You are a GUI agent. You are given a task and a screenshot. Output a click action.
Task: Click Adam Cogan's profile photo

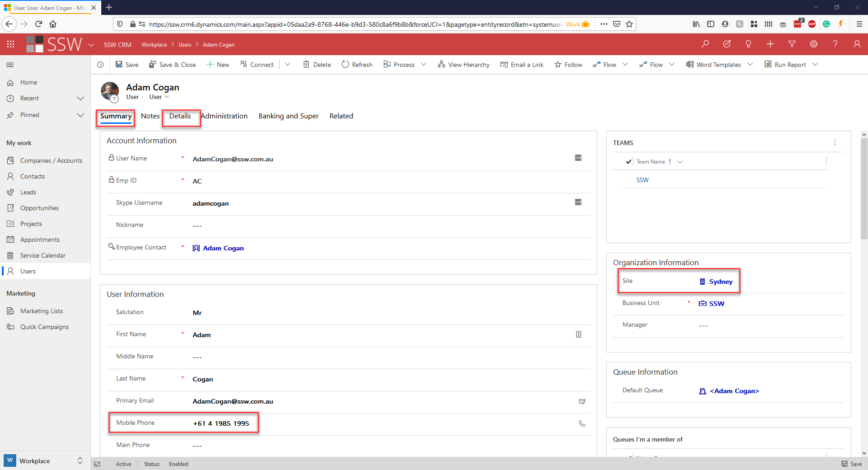109,91
